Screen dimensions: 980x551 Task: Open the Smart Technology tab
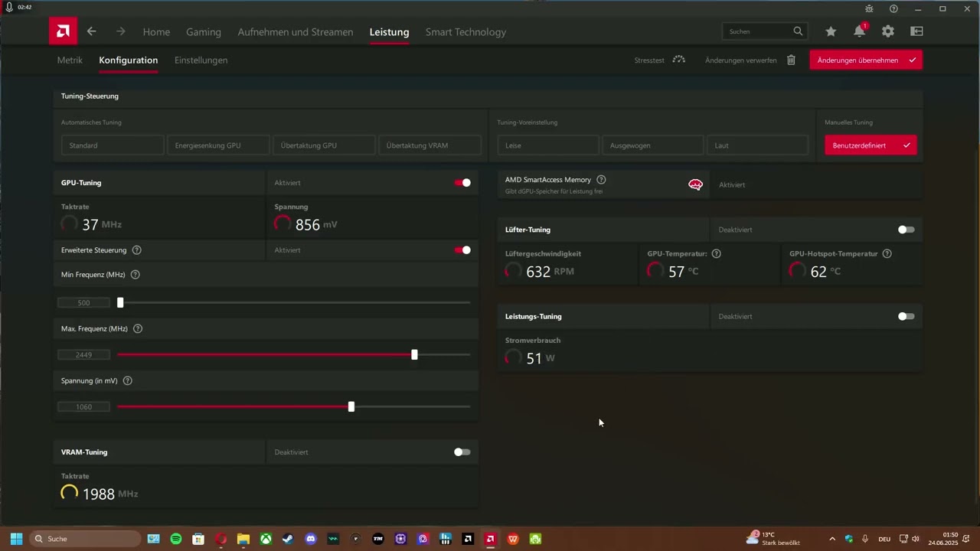pyautogui.click(x=465, y=31)
